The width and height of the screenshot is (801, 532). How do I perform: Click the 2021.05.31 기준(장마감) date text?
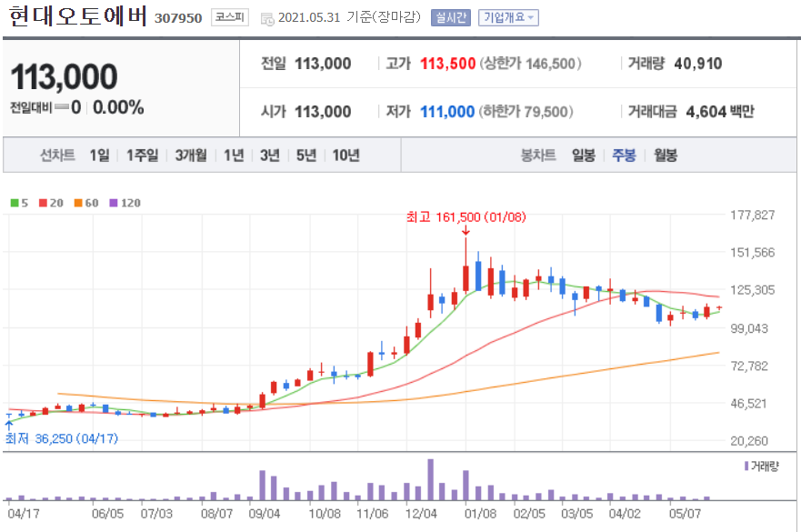349,17
